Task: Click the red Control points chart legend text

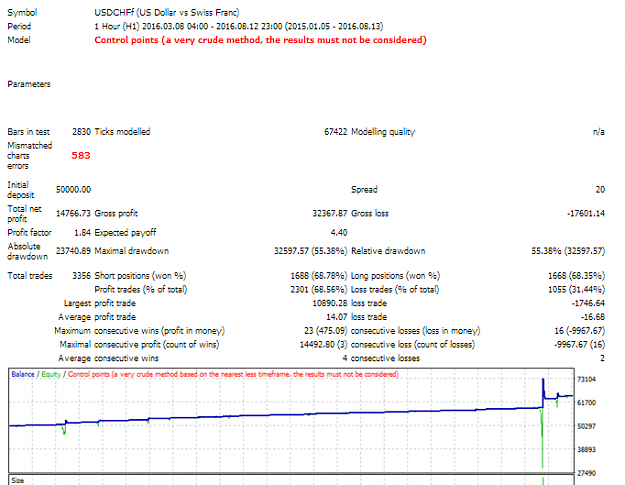Action: pos(233,374)
